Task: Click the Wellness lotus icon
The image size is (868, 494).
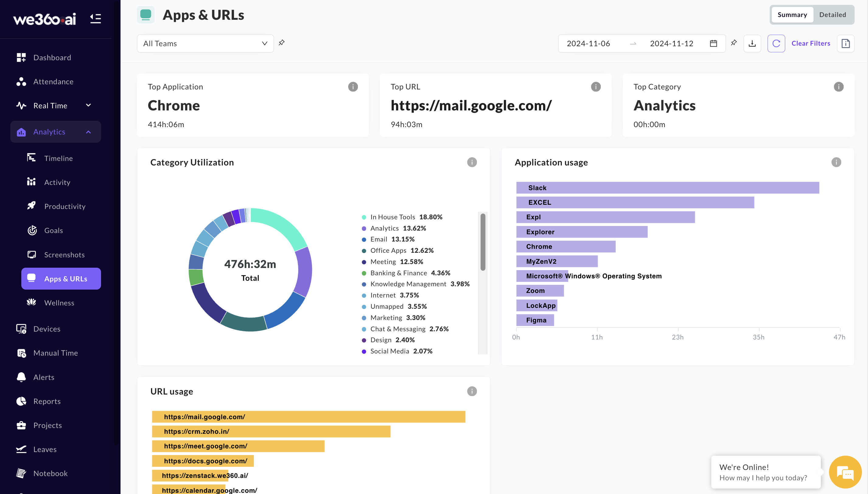Action: [x=31, y=302]
